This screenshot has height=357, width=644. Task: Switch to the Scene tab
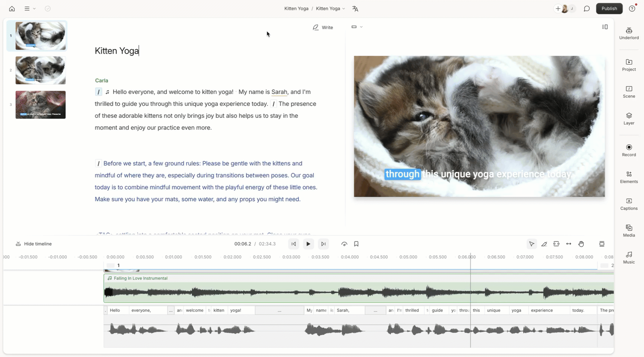[x=629, y=92]
